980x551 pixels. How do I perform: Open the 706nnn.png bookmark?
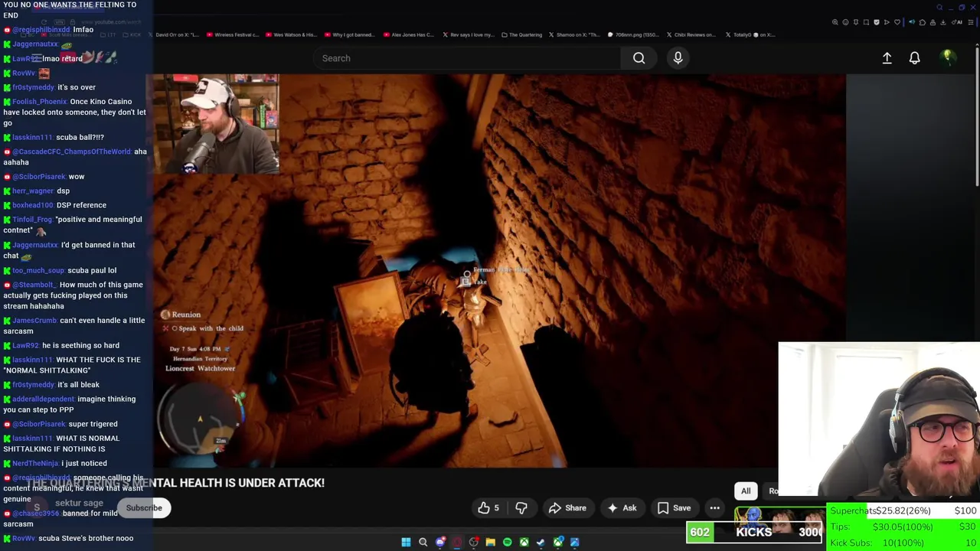coord(633,34)
